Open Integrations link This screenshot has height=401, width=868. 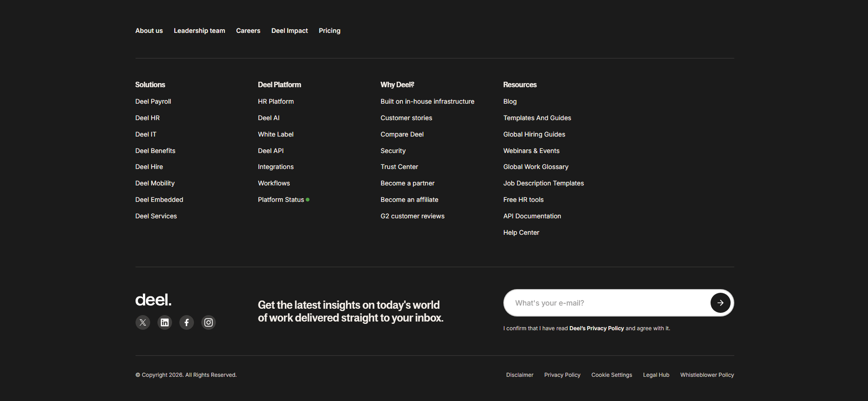coord(276,167)
